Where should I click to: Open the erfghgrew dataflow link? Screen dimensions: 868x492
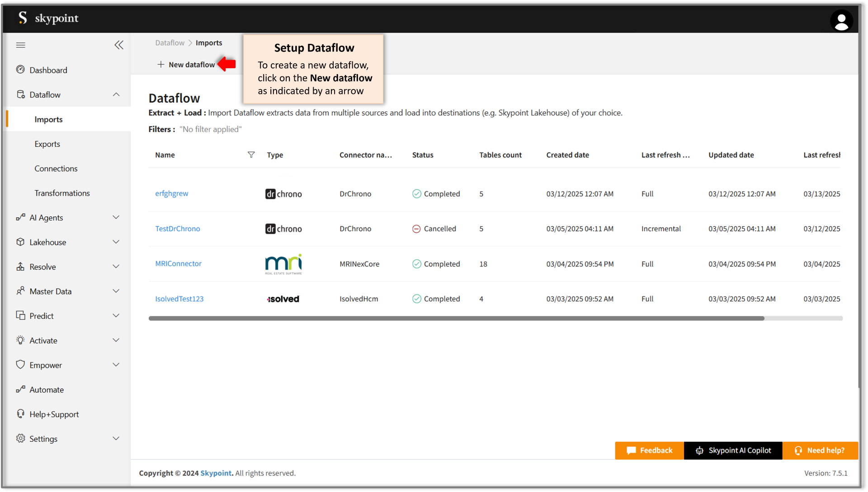pos(171,193)
